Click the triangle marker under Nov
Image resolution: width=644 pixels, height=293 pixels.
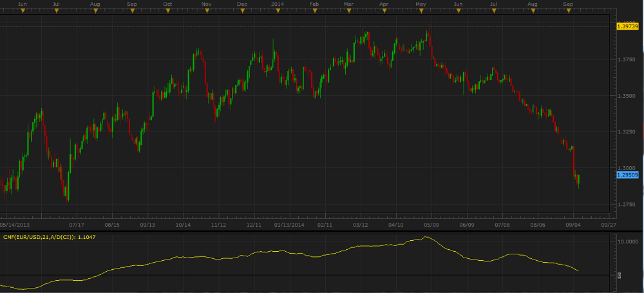pos(207,11)
